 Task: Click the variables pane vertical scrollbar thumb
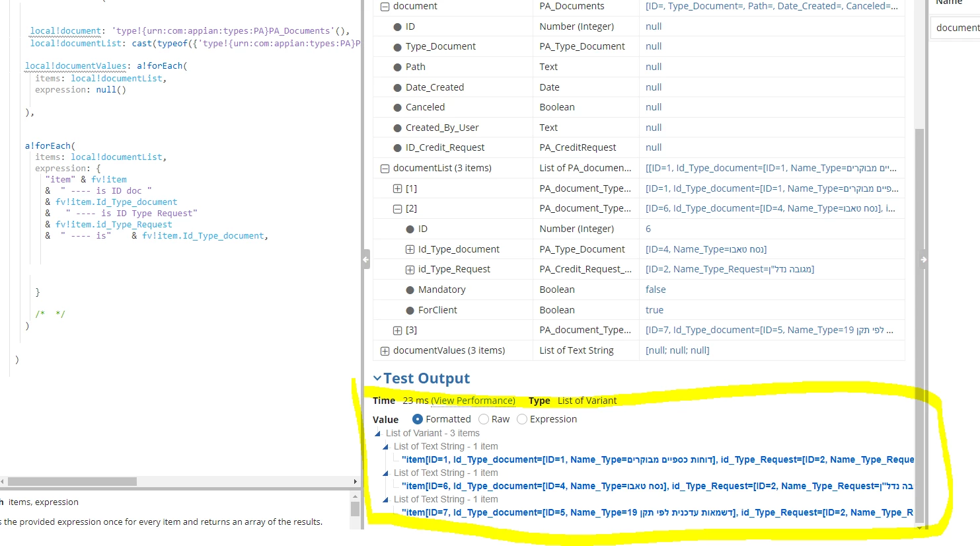tap(919, 325)
